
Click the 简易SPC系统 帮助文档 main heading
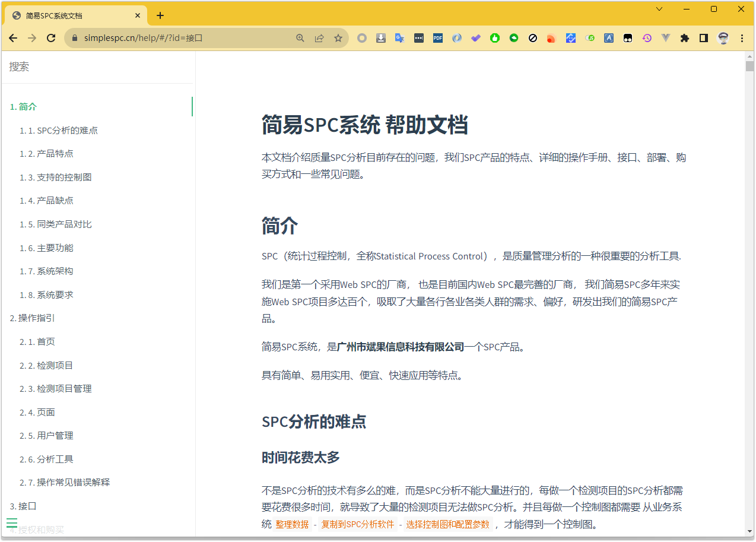coord(365,125)
